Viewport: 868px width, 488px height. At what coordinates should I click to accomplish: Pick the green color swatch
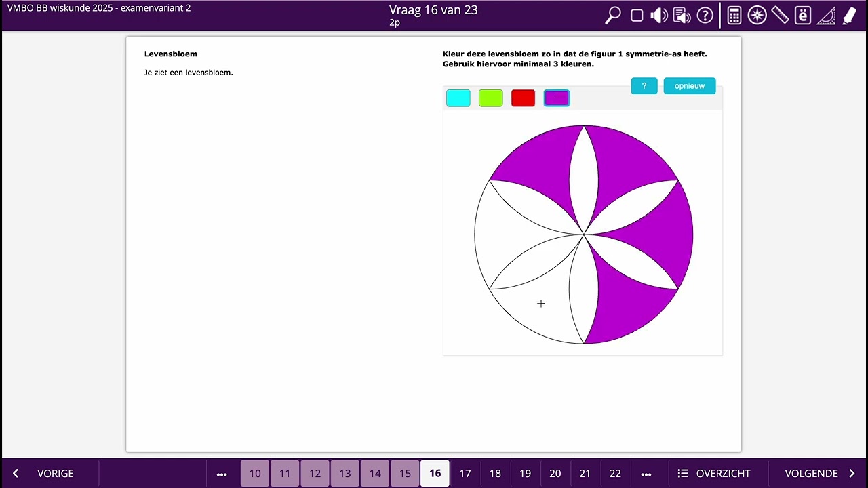[491, 98]
